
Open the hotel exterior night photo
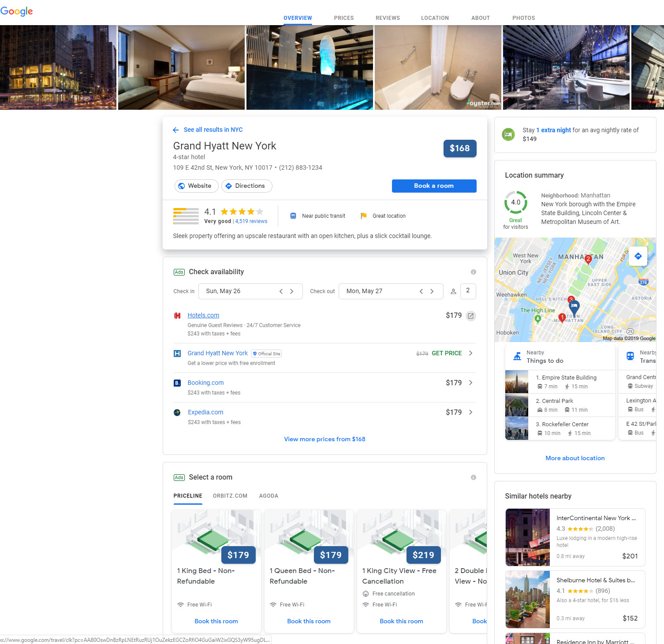pyautogui.click(x=58, y=67)
